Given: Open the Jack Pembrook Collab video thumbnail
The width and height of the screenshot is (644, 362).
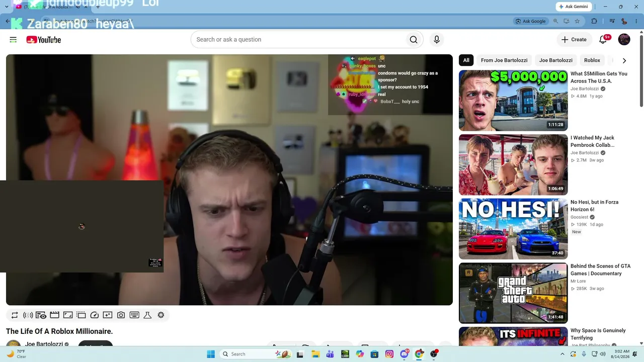Looking at the screenshot, I should pyautogui.click(x=513, y=165).
